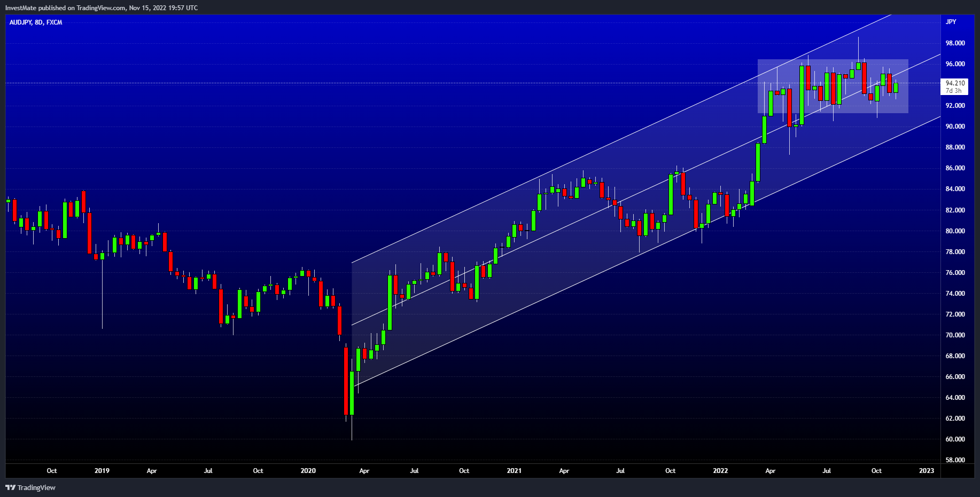Image resolution: width=980 pixels, height=497 pixels.
Task: Click the 82.000 price axis label
Action: (955, 210)
